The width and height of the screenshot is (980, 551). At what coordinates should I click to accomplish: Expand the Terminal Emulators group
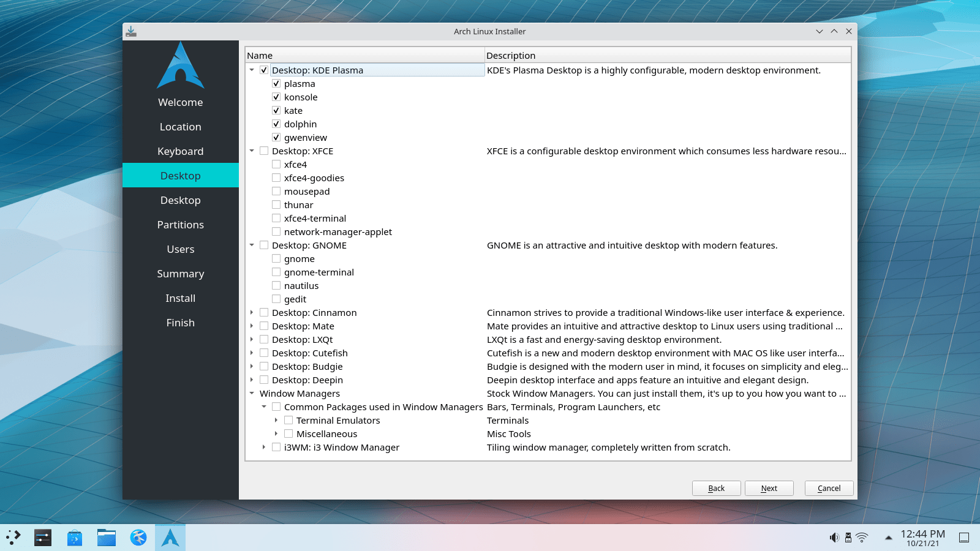coord(276,420)
